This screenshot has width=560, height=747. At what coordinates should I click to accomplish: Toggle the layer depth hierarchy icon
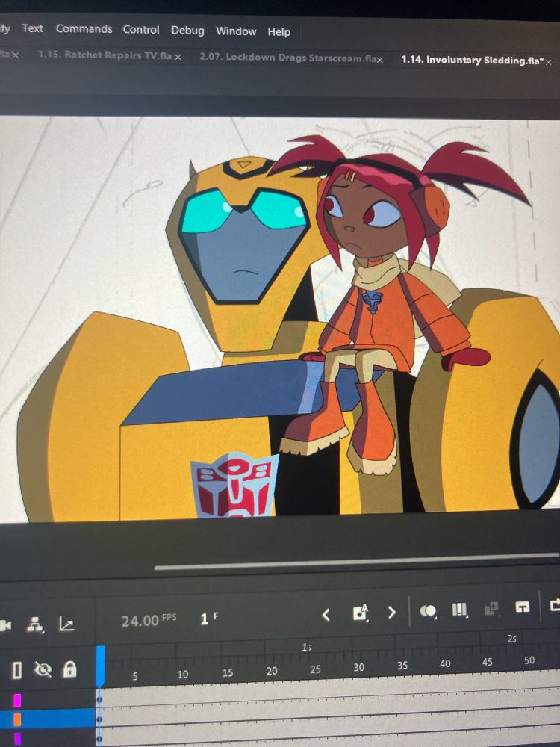tap(35, 624)
